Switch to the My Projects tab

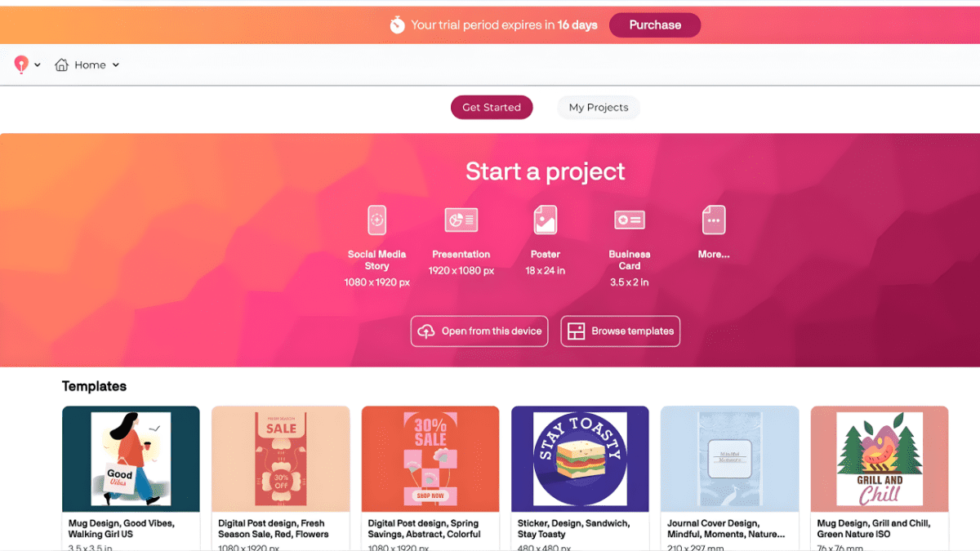point(599,108)
